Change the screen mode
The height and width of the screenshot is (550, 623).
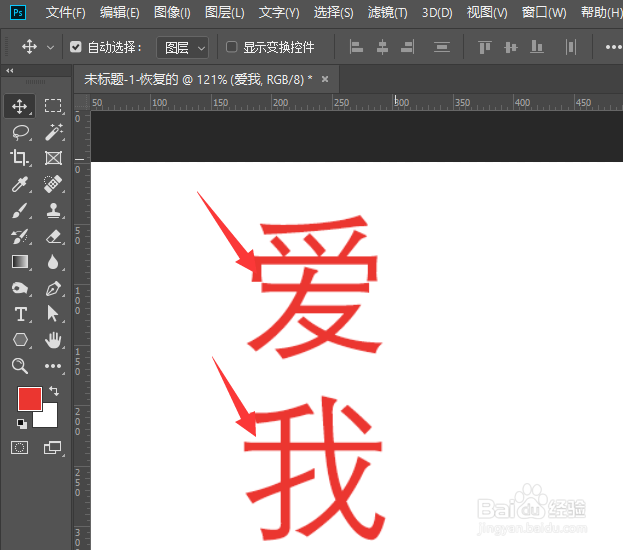52,447
